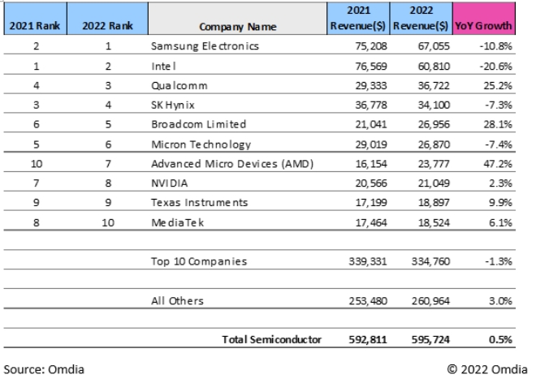Select the "All Others" row label
The width and height of the screenshot is (536, 392).
pyautogui.click(x=177, y=301)
